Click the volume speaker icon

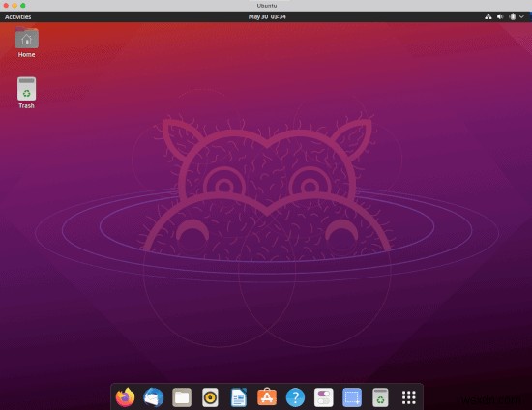(x=500, y=16)
